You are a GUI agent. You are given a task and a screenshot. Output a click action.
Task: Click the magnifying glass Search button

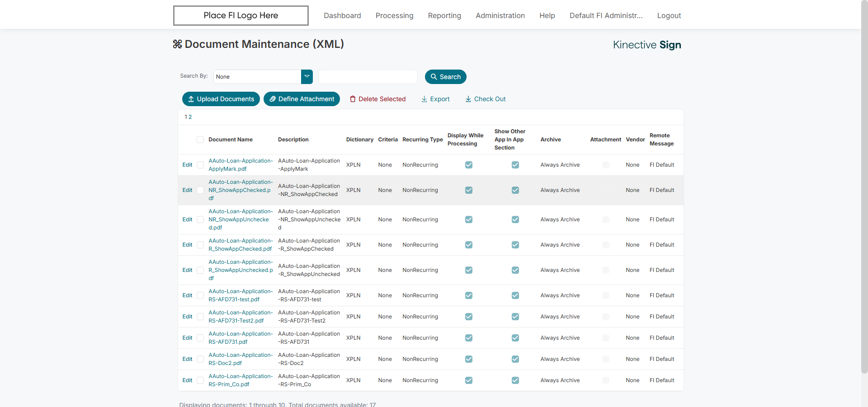click(x=445, y=77)
